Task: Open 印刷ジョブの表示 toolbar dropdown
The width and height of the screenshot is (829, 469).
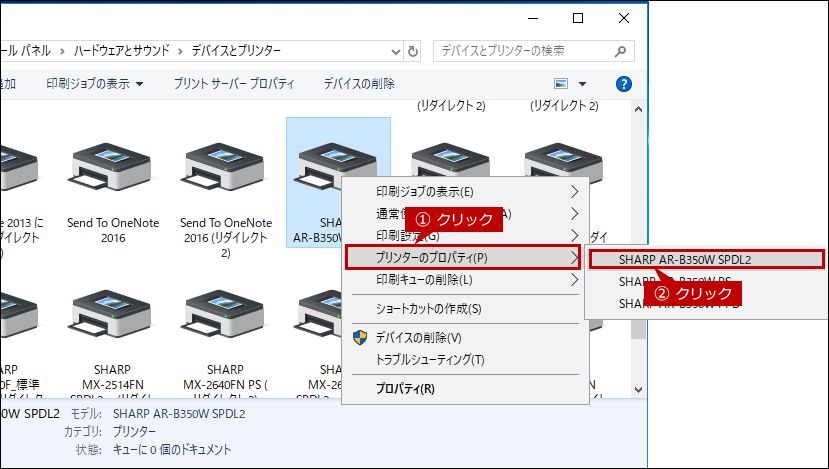Action: click(95, 84)
